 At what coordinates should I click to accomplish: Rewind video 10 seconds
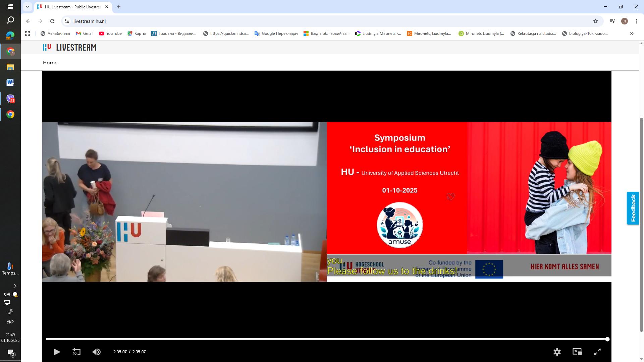[x=76, y=352]
